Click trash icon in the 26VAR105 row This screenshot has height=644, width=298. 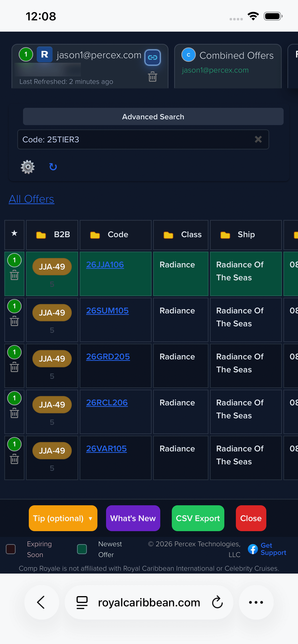pos(14,459)
